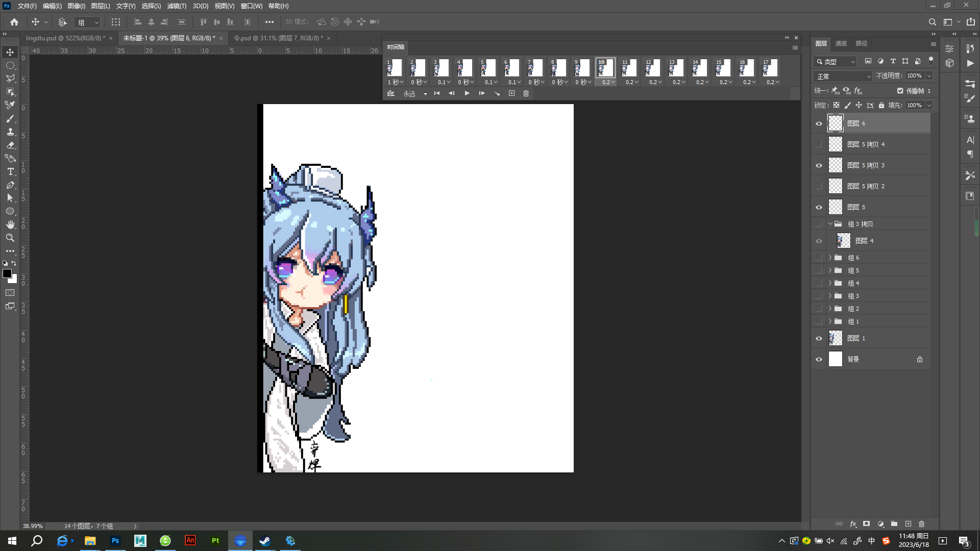Screen dimensions: 980x551
Task: Click the Home icon in options bar
Action: pyautogui.click(x=14, y=22)
